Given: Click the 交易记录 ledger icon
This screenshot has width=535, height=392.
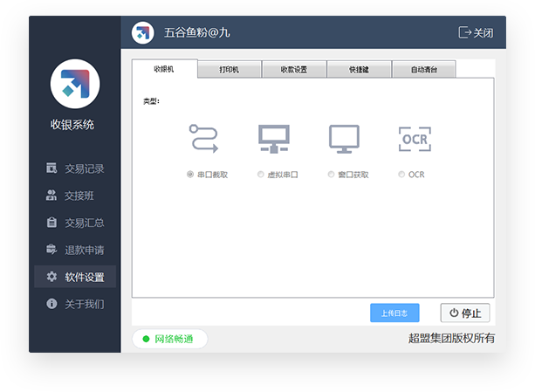Looking at the screenshot, I should point(51,168).
